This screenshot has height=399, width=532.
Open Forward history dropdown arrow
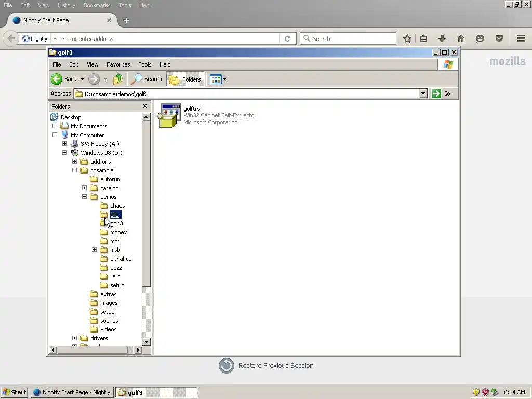click(x=105, y=79)
